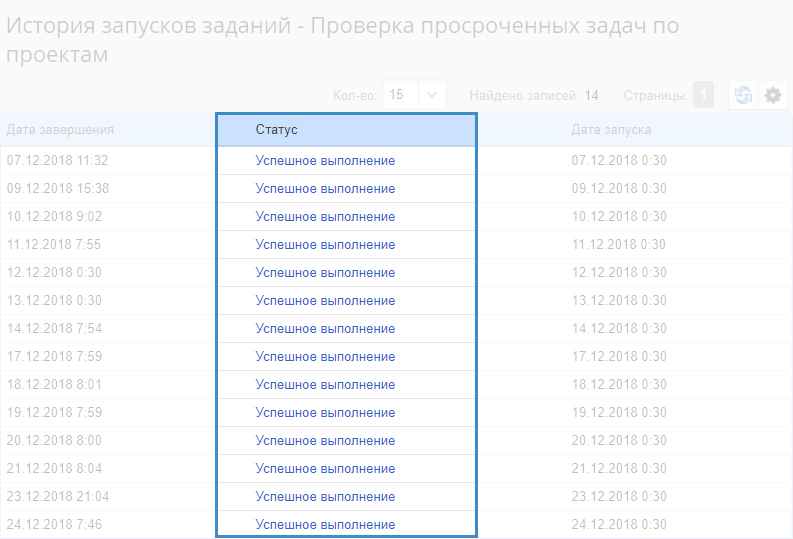
Task: Sort by Дата запуска column header
Action: click(612, 130)
